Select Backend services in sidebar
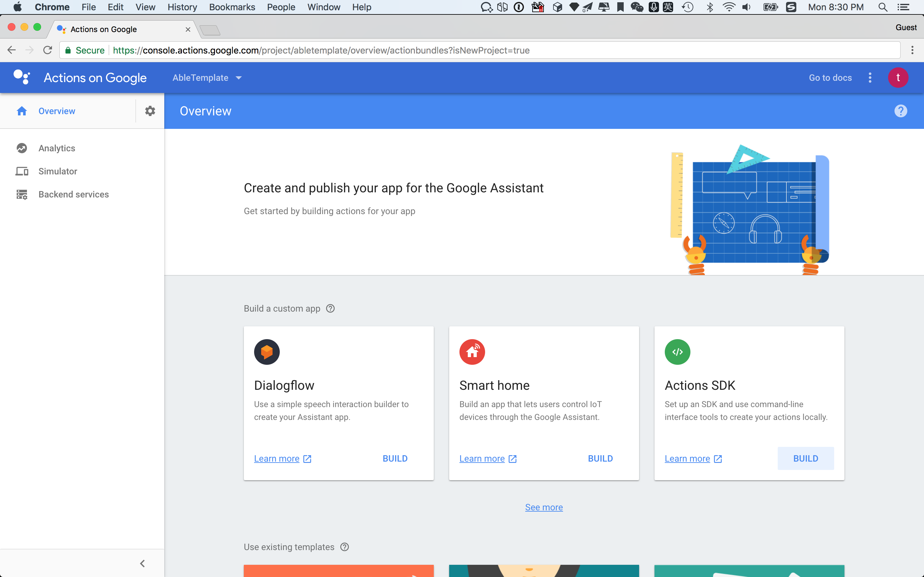This screenshot has height=577, width=924. [73, 194]
